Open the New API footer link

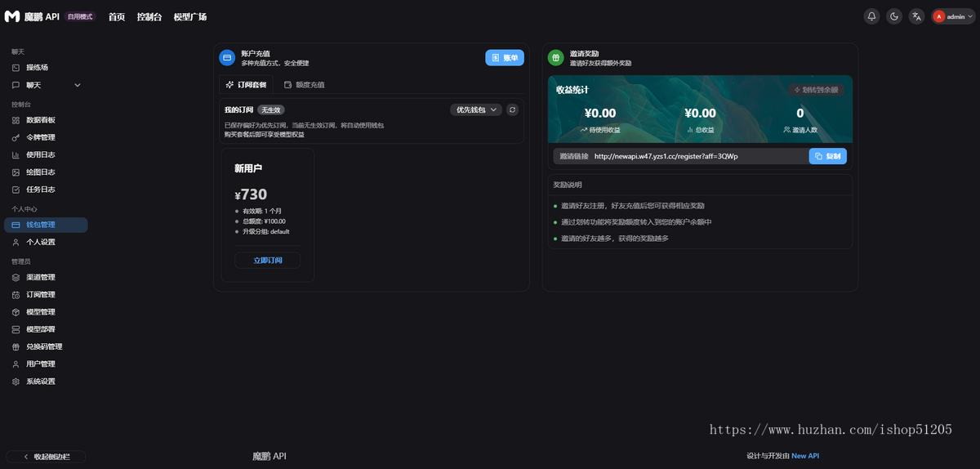[805, 456]
